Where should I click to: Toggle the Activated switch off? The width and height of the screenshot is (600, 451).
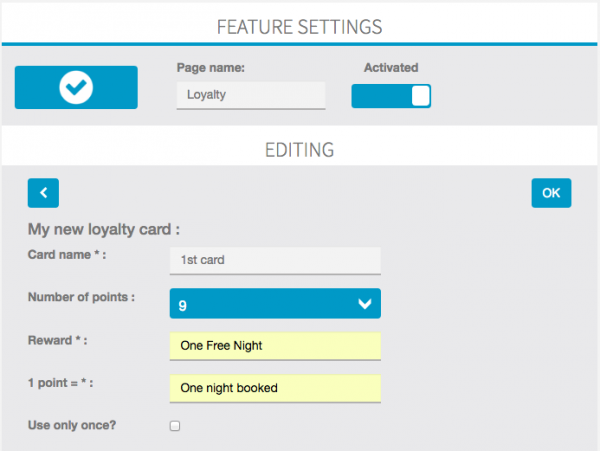tap(391, 96)
